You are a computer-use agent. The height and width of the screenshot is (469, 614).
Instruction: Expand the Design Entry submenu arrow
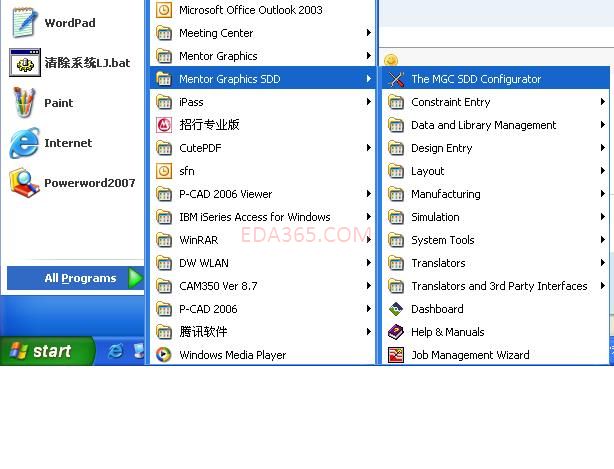click(603, 148)
